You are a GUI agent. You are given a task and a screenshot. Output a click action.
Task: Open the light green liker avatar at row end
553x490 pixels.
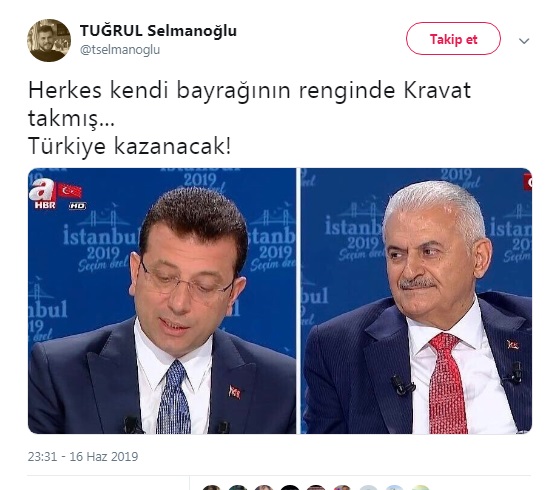coord(420,488)
